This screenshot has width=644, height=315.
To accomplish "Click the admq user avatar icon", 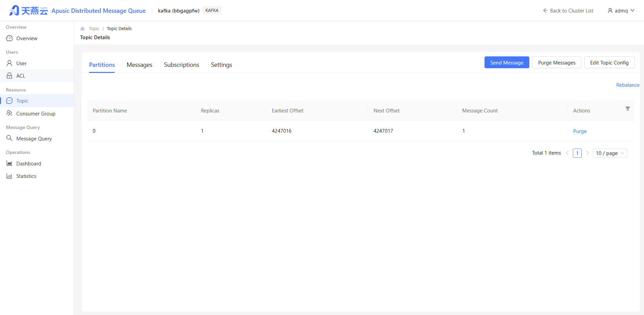I will click(610, 10).
